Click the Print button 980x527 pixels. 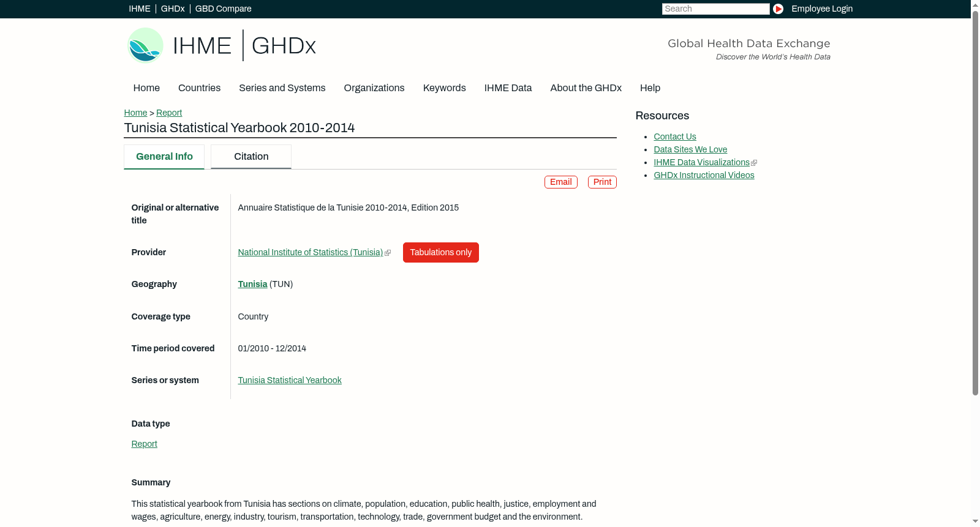602,182
